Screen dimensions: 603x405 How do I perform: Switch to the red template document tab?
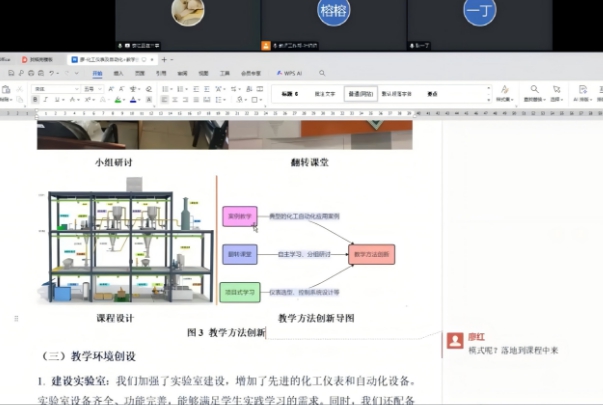coord(37,60)
